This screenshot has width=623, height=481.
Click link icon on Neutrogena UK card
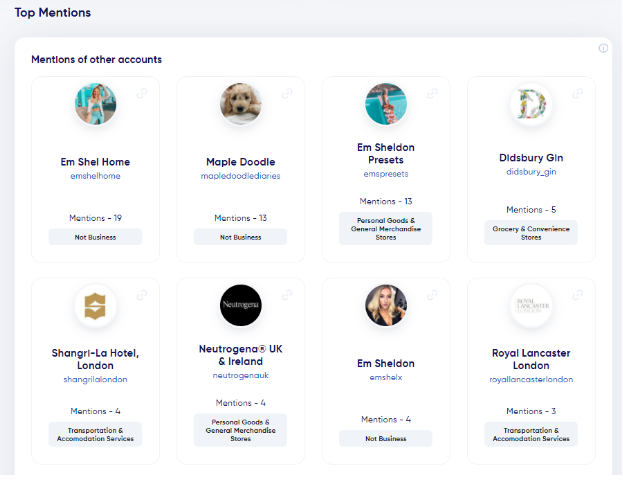pos(287,295)
